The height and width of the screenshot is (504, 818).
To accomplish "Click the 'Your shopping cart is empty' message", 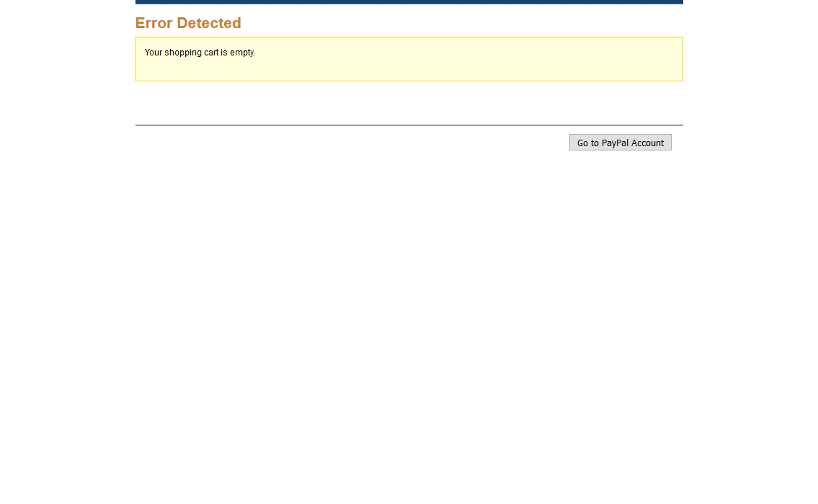I will (200, 53).
